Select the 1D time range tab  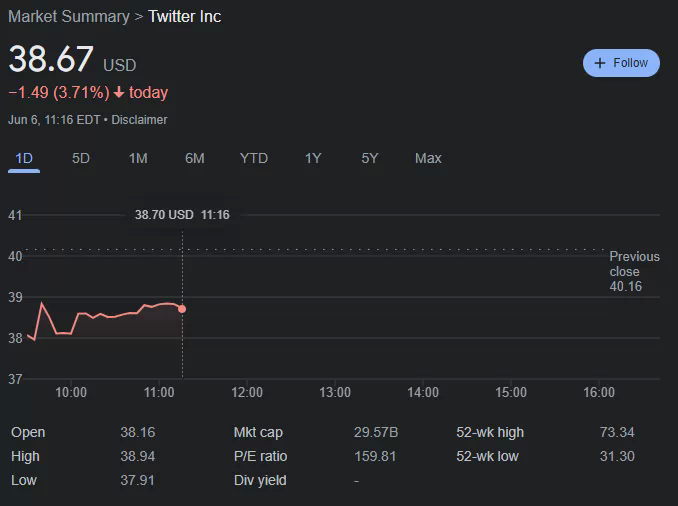click(24, 158)
